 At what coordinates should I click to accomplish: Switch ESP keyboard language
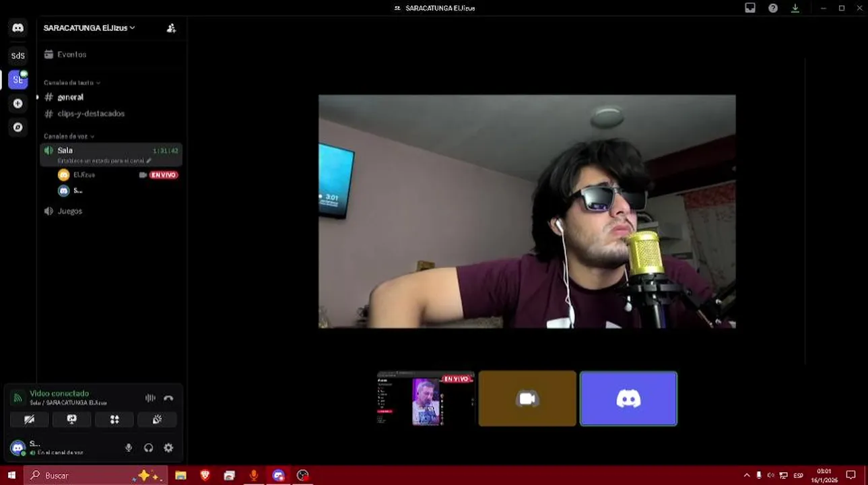coord(799,476)
